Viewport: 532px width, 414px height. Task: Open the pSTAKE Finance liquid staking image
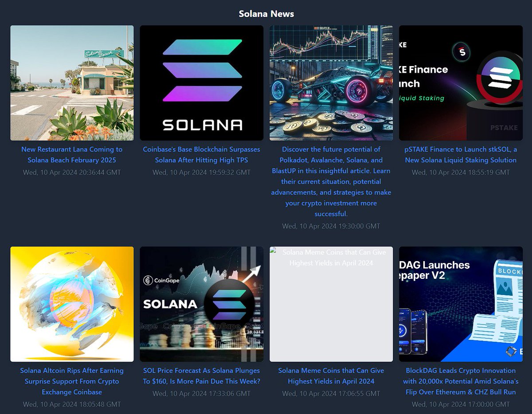(x=461, y=83)
